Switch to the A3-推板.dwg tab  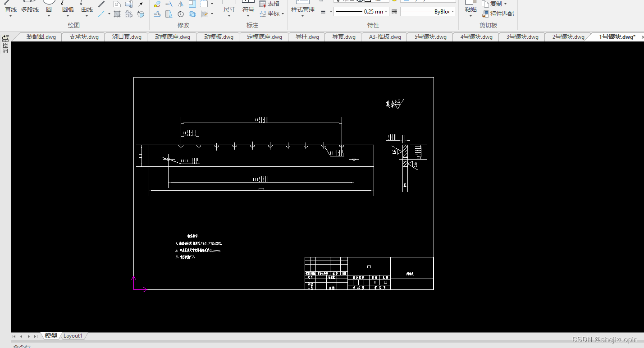point(385,37)
